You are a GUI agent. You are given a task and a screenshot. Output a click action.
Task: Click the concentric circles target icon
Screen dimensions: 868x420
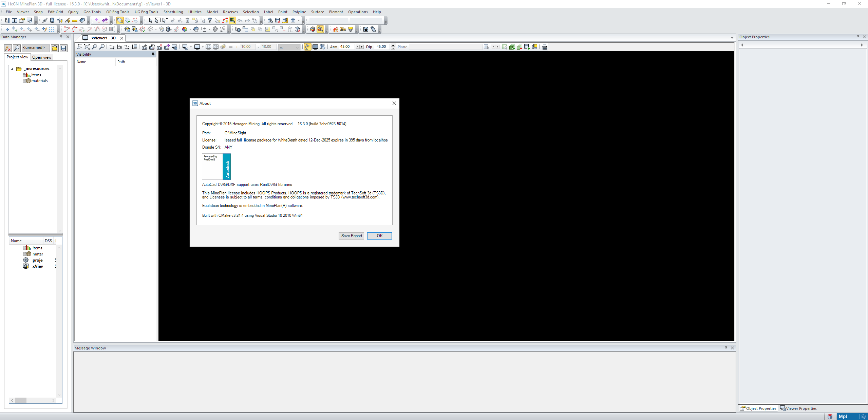coord(215,29)
